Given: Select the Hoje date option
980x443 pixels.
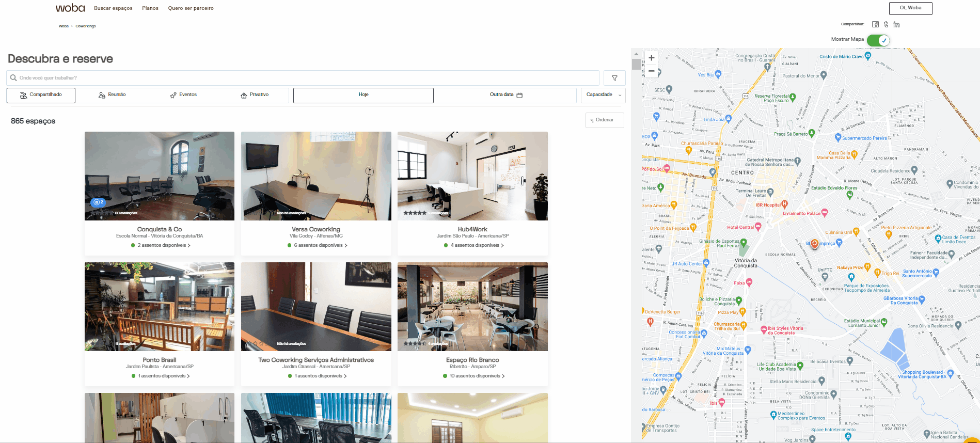Looking at the screenshot, I should click(363, 95).
